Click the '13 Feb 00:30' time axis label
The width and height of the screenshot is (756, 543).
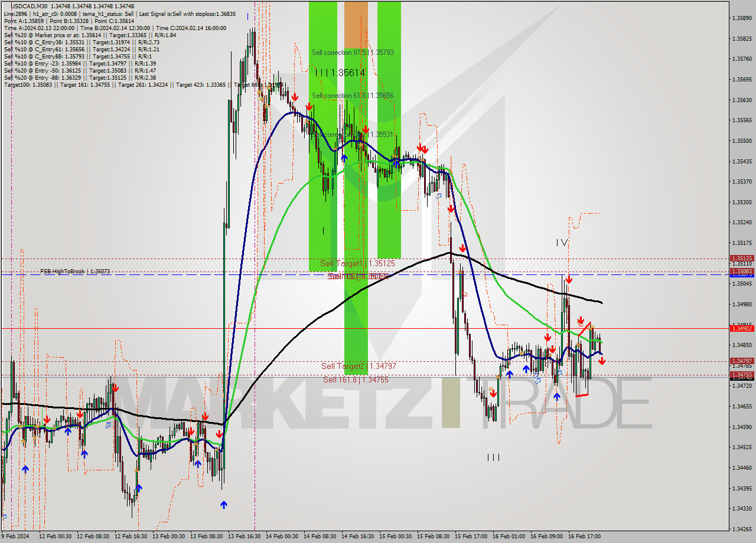pyautogui.click(x=168, y=537)
